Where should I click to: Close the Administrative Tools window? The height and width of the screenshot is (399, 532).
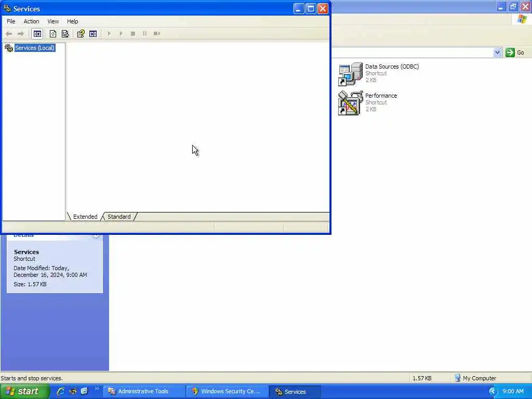[526, 6]
